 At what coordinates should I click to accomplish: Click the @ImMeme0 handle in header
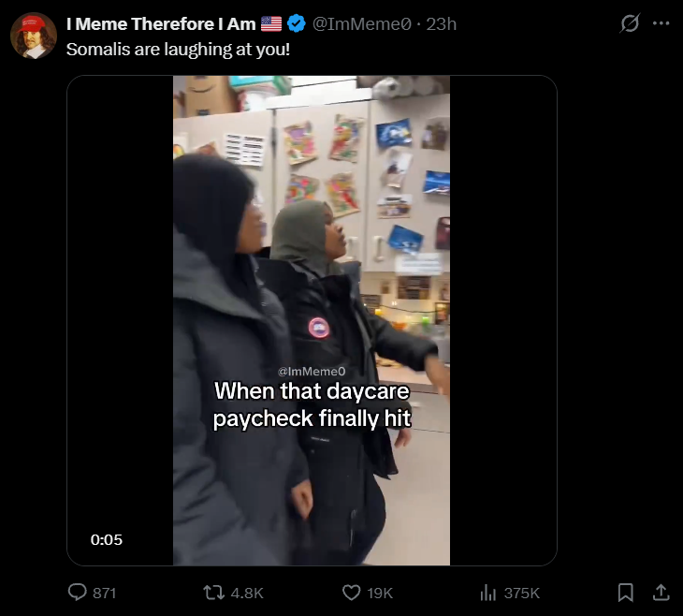click(x=361, y=24)
